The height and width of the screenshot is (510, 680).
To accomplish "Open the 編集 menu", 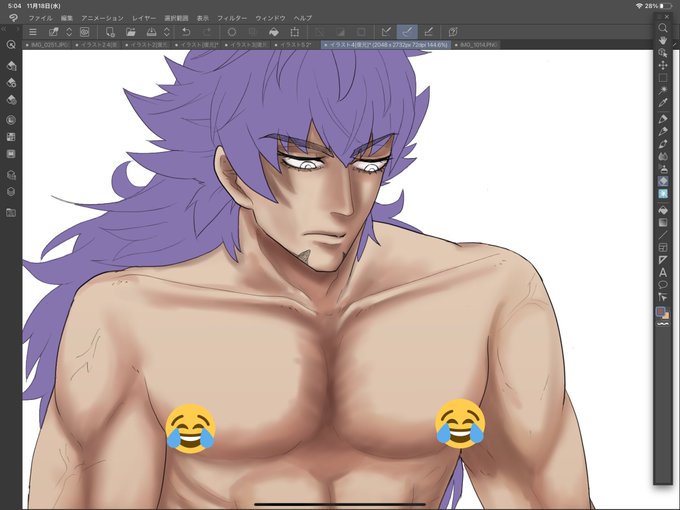I will click(67, 18).
